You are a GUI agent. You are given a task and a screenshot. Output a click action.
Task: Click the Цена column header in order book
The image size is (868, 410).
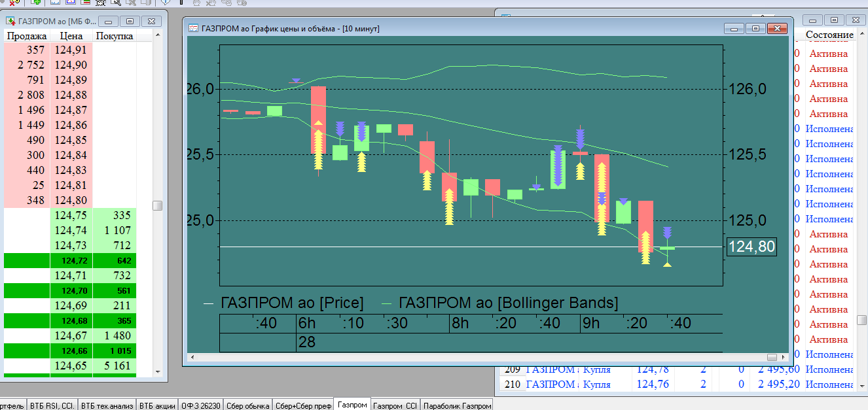pyautogui.click(x=71, y=36)
